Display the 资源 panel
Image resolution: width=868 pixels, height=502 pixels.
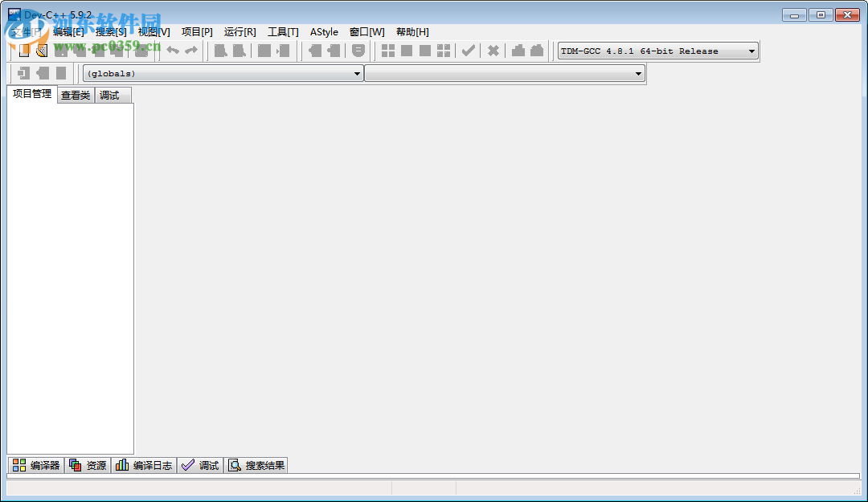(x=87, y=464)
